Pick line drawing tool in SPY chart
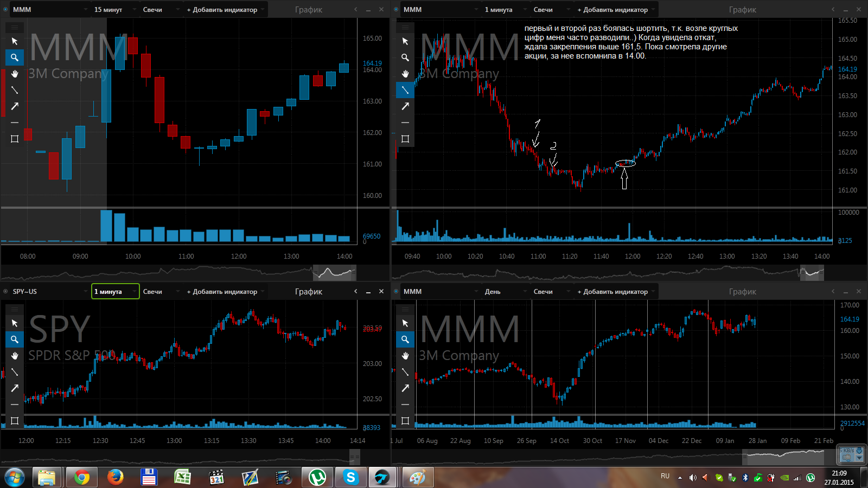Viewport: 868px width, 488px height. (15, 372)
